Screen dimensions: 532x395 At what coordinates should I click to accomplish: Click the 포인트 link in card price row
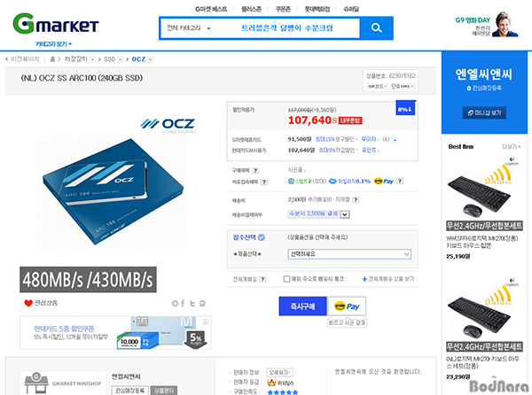[369, 150]
